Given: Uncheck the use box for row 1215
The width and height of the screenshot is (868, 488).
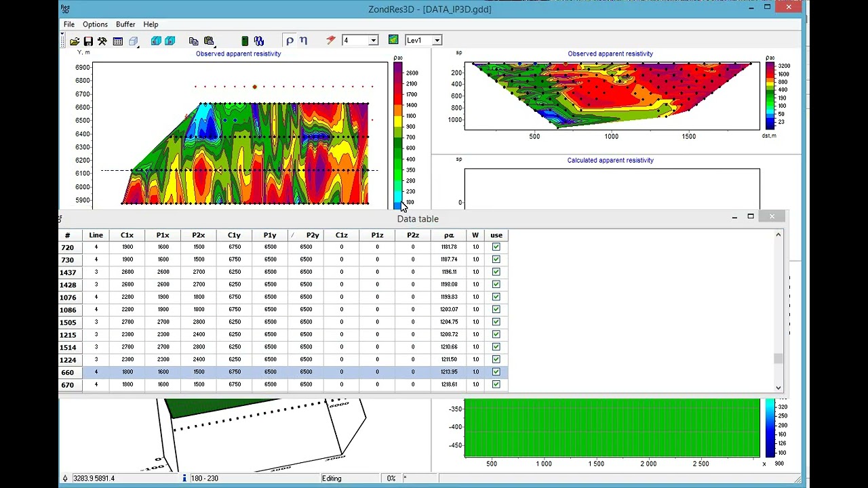Looking at the screenshot, I should tap(496, 334).
